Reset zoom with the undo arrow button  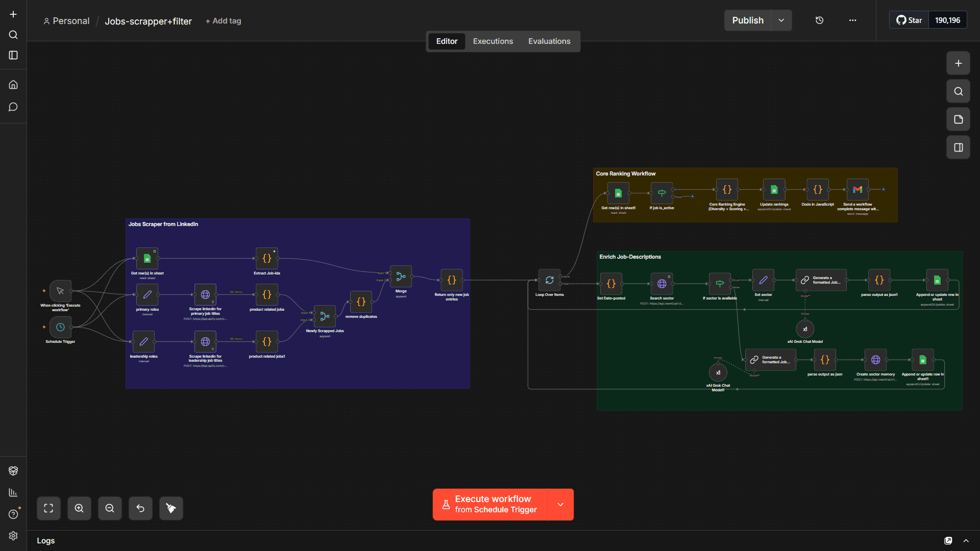[x=140, y=508]
